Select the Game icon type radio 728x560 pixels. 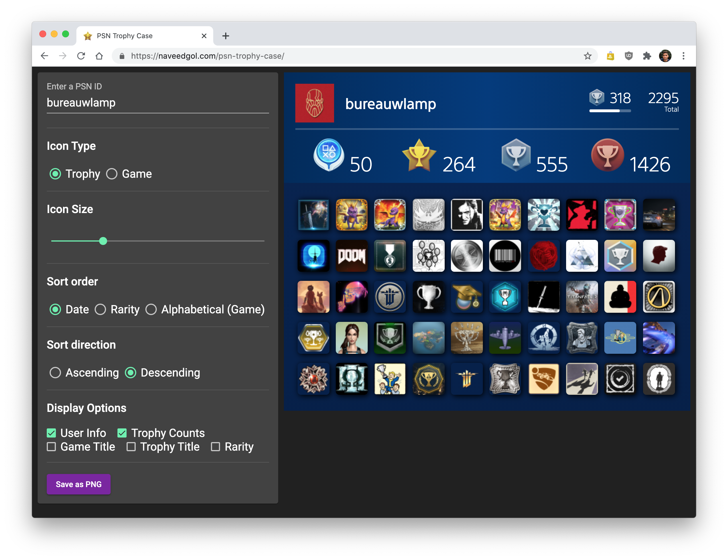112,174
